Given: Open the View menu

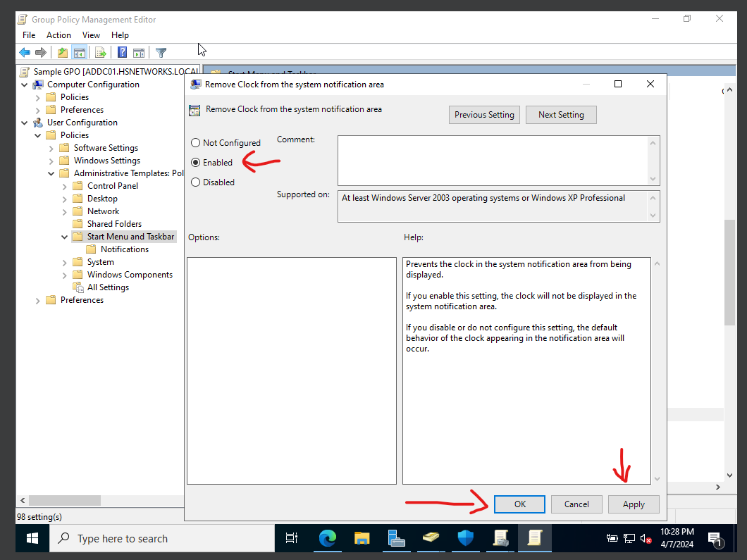Looking at the screenshot, I should pyautogui.click(x=91, y=35).
